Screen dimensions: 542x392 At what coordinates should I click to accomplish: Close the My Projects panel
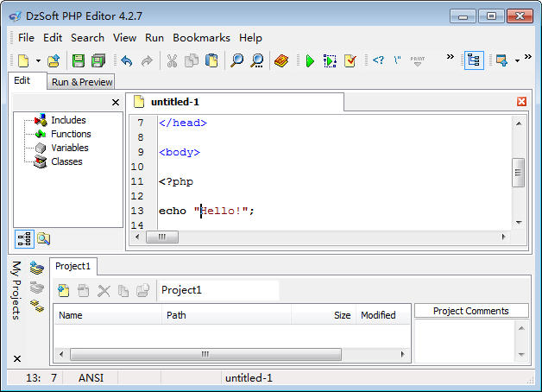click(17, 358)
